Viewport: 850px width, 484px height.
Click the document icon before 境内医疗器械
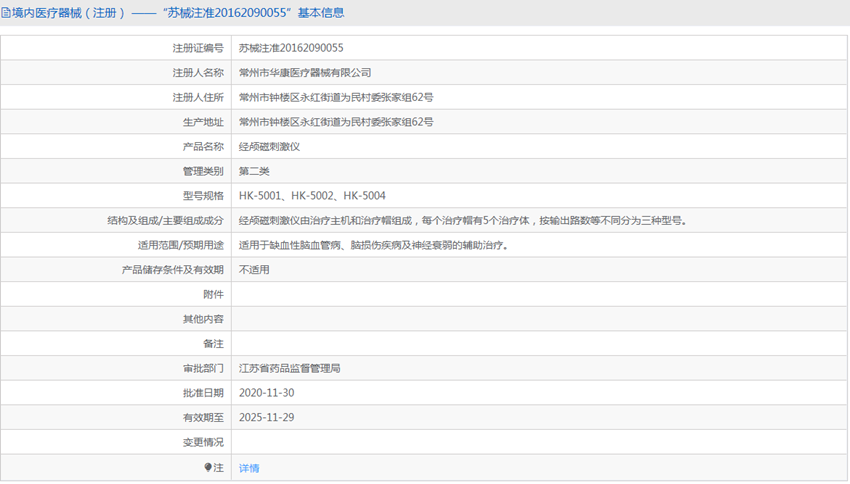coord(7,13)
